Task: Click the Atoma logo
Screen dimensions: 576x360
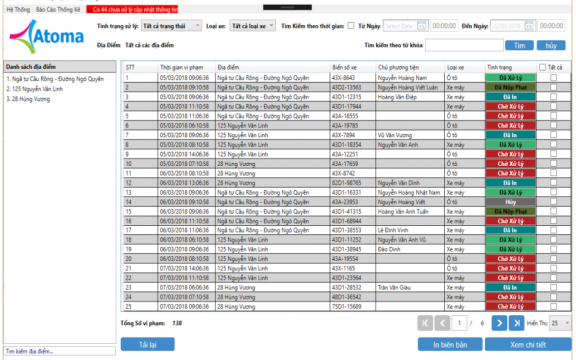Action: point(46,36)
